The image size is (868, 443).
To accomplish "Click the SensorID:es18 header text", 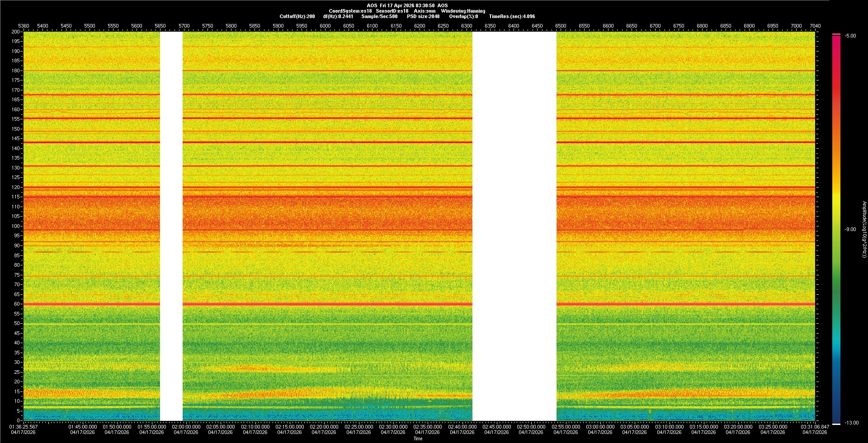I will point(392,11).
